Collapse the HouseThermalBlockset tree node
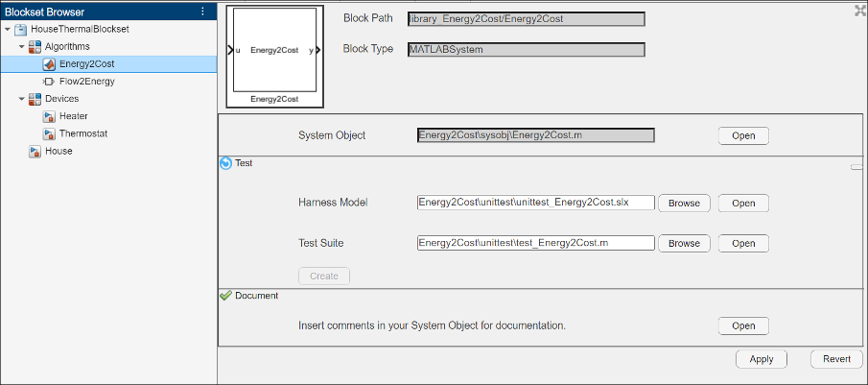This screenshot has width=868, height=385. 8,30
